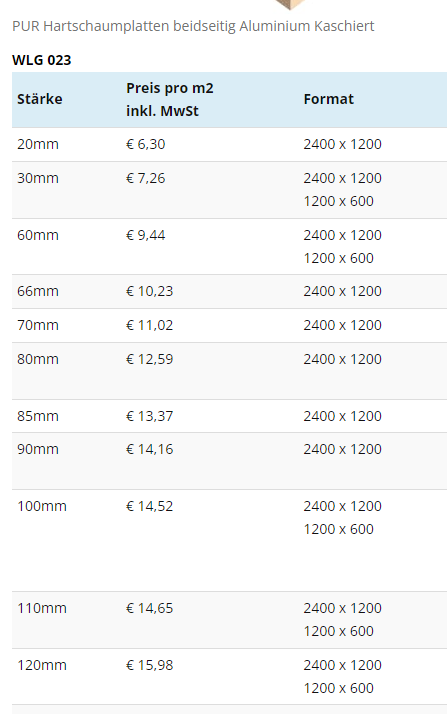Click the PUR Hartschaumplatten description text
This screenshot has width=447, height=714.
point(193,26)
